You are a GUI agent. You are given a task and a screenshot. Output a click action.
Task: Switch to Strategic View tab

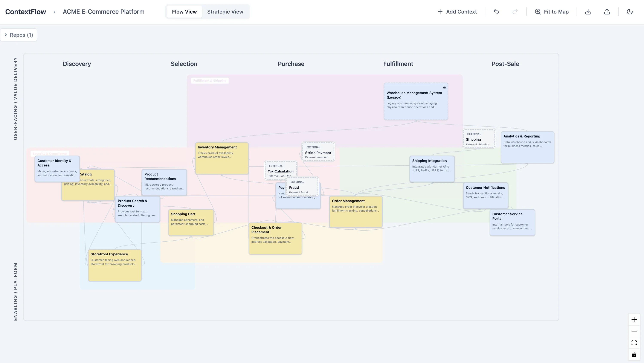pos(225,12)
